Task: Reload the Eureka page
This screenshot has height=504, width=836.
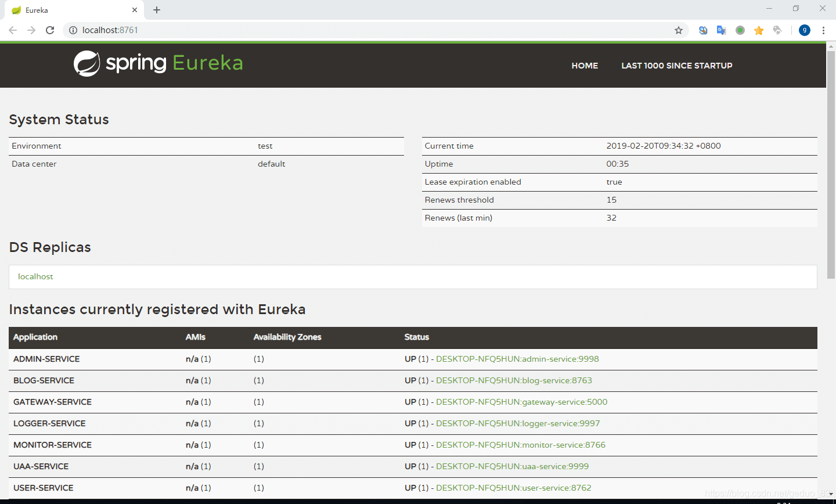Action: [x=50, y=30]
